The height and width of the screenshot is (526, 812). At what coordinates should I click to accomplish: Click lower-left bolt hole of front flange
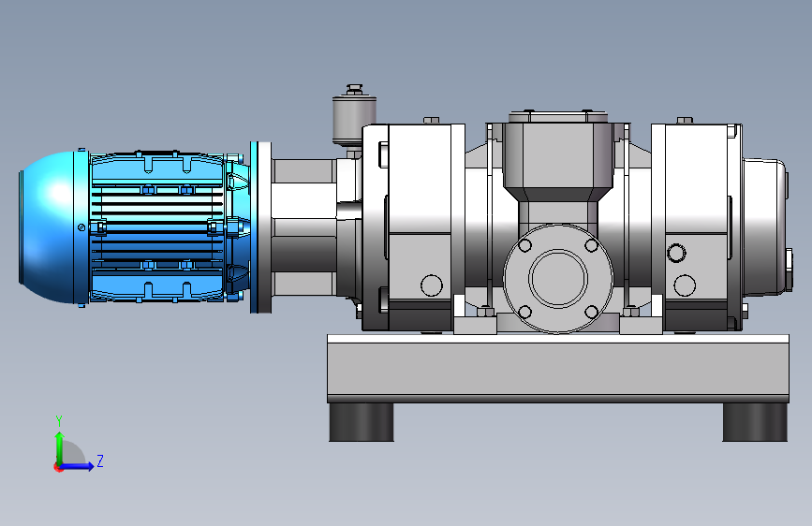[524, 313]
